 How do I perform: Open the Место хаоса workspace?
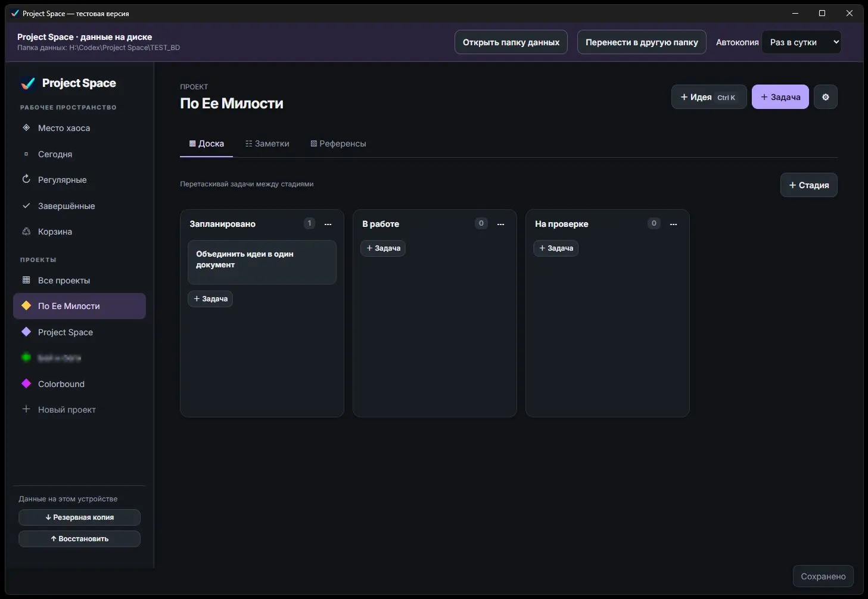pyautogui.click(x=79, y=128)
